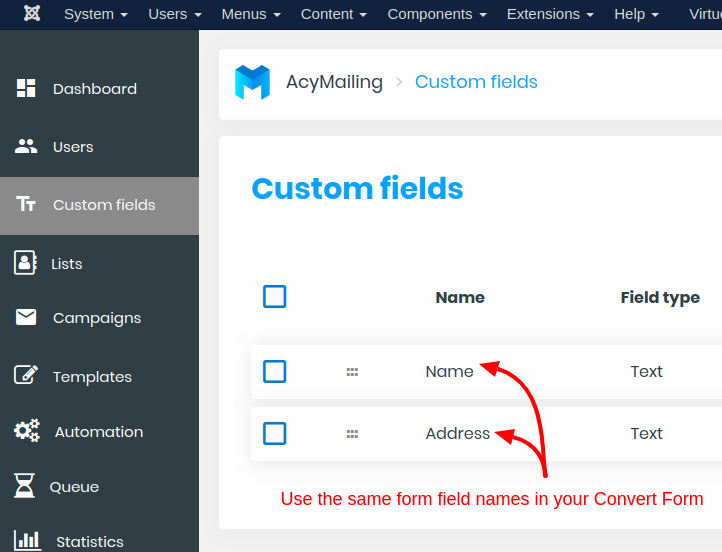722x552 pixels.
Task: Click the Users people icon in sidebar
Action: [26, 146]
